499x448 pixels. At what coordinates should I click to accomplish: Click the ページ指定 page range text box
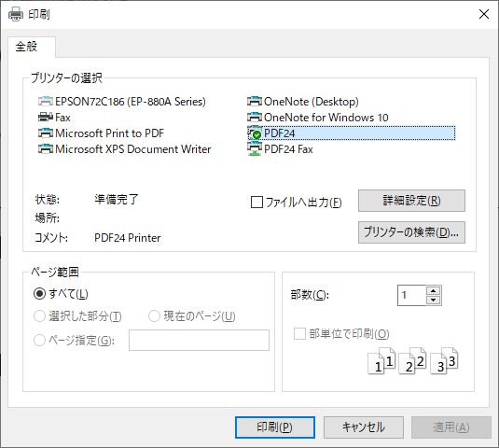[199, 340]
